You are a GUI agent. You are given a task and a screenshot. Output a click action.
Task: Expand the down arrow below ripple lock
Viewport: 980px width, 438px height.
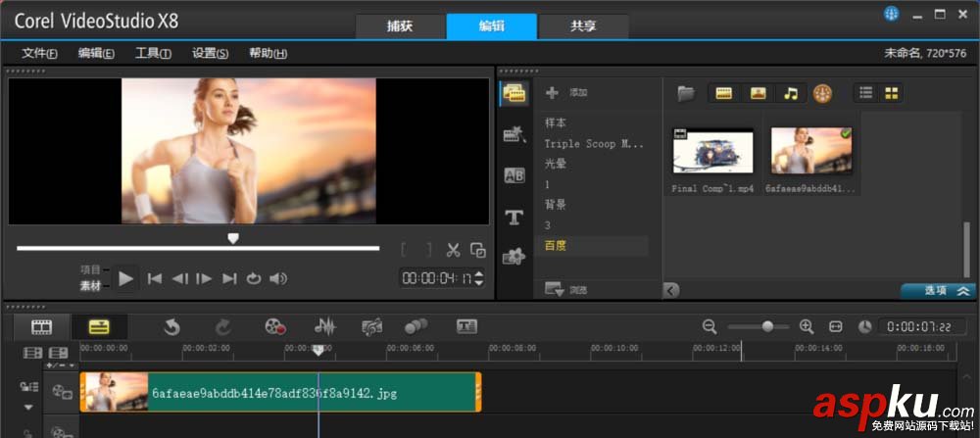28,408
